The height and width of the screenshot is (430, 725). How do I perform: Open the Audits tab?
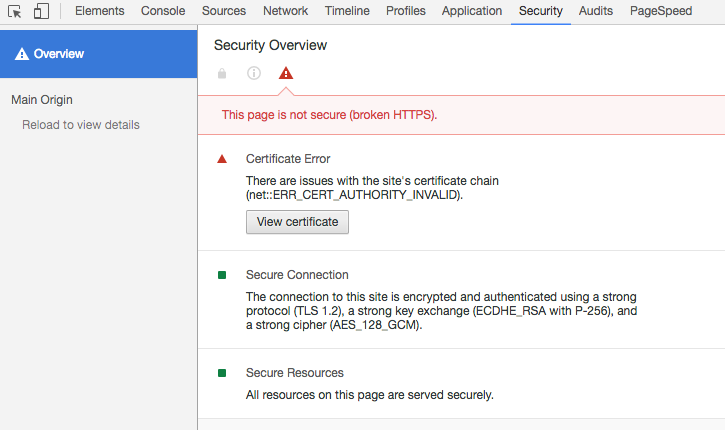[x=596, y=11]
